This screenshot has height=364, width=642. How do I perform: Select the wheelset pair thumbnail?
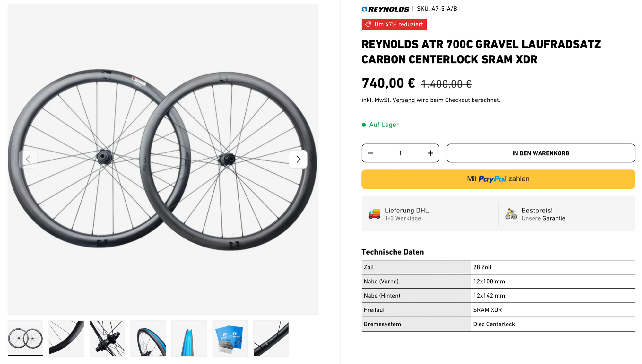click(25, 338)
